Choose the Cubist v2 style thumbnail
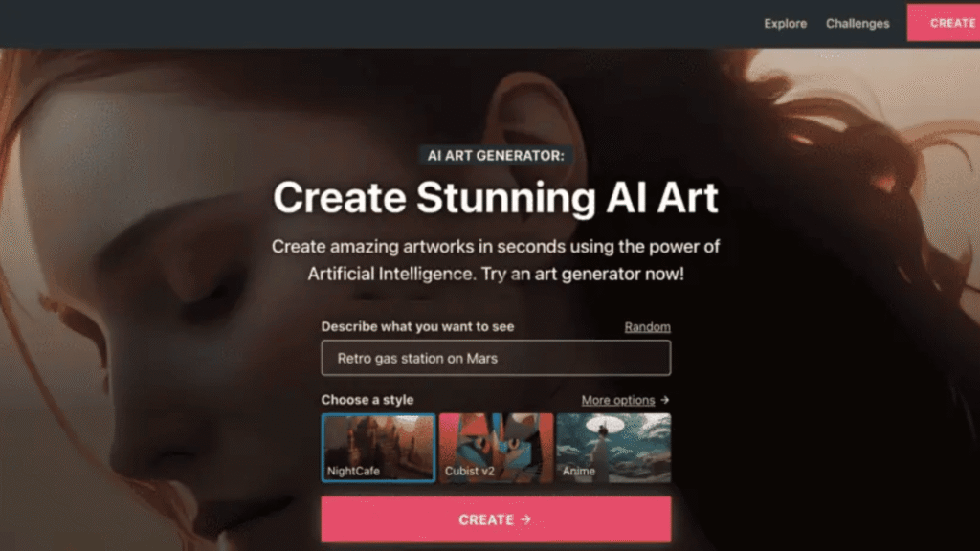Screen dimensions: 980x551 (x=496, y=448)
